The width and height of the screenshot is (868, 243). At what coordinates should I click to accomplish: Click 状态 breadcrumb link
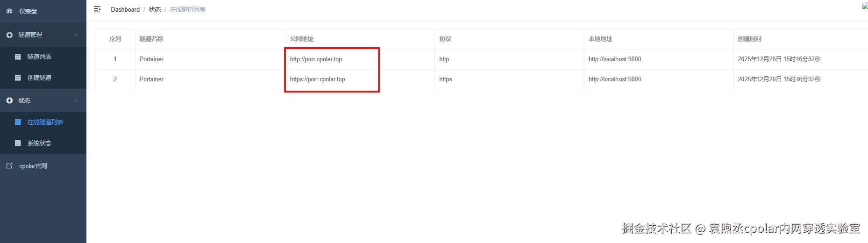point(155,9)
